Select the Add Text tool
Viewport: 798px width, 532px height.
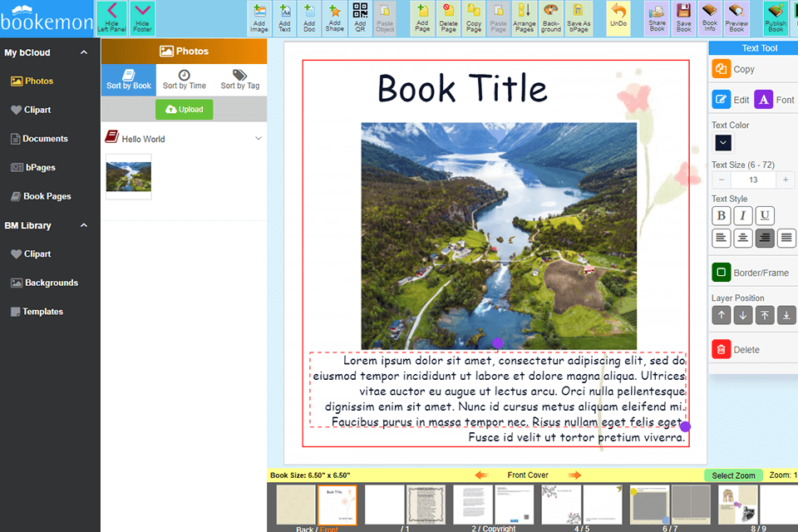pyautogui.click(x=284, y=17)
